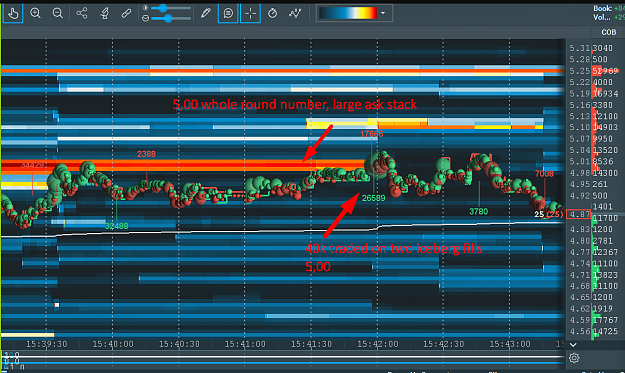Viewport: 625px width, 373px height.
Task: Click the chain link icon
Action: [126, 14]
